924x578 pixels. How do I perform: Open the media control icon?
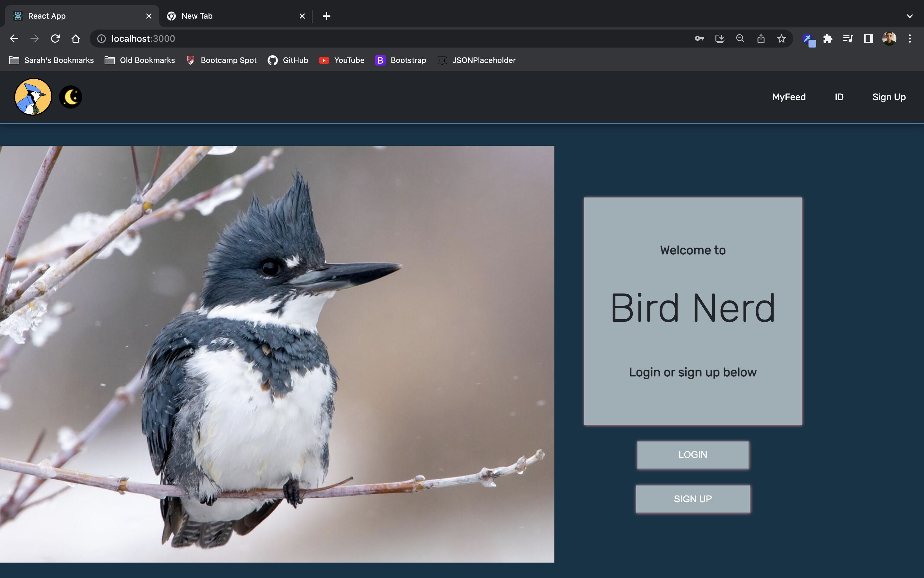coord(848,39)
